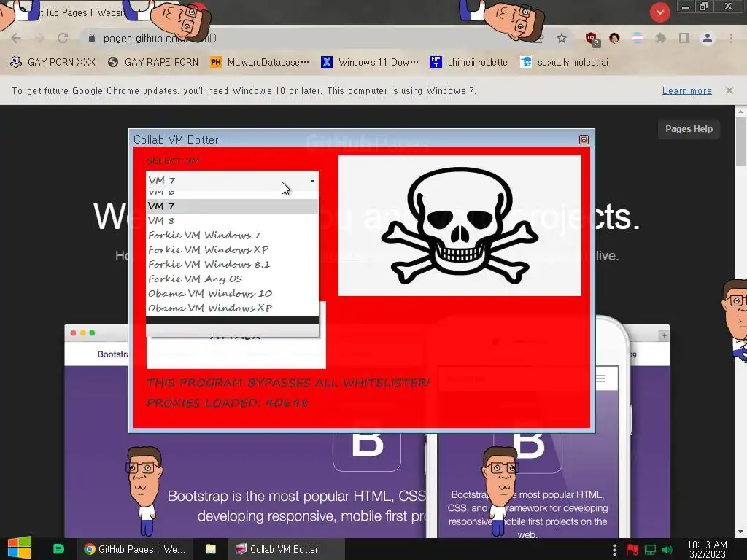Click the volume speaker tray icon
Viewport: 747px width, 560px height.
point(667,550)
